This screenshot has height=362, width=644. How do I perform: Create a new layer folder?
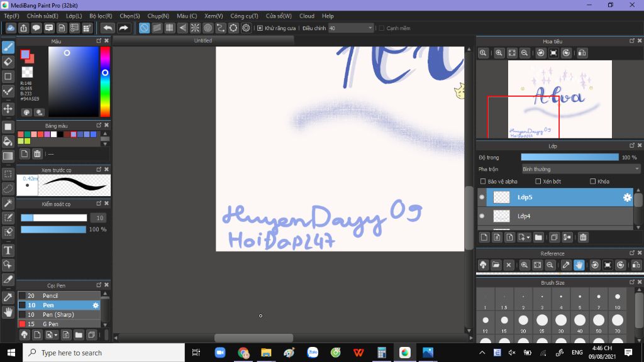(x=538, y=237)
